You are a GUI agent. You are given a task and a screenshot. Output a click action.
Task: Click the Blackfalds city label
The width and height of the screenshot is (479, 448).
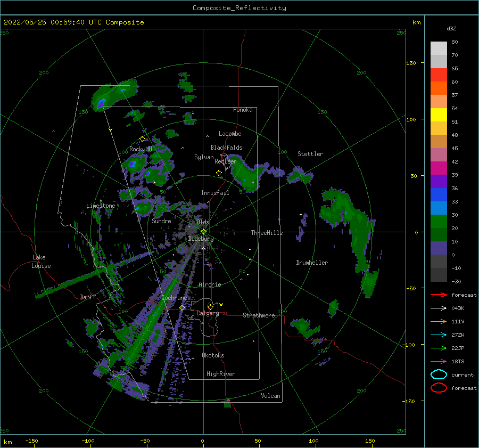(x=226, y=148)
